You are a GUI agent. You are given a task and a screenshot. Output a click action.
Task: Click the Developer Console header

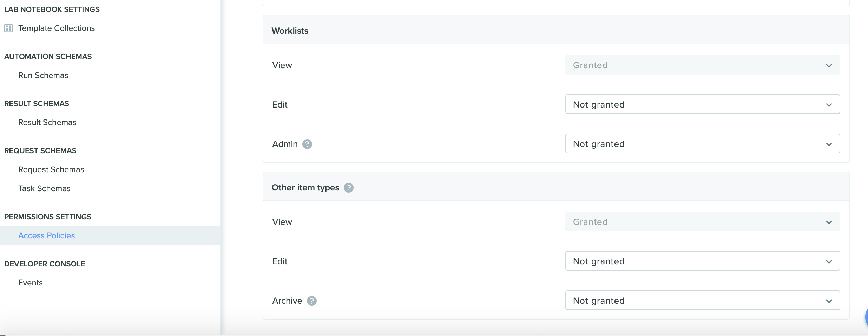point(45,264)
